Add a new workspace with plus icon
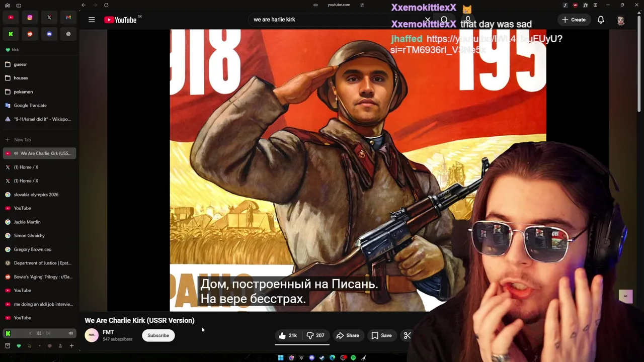The width and height of the screenshot is (644, 362). tap(71, 346)
